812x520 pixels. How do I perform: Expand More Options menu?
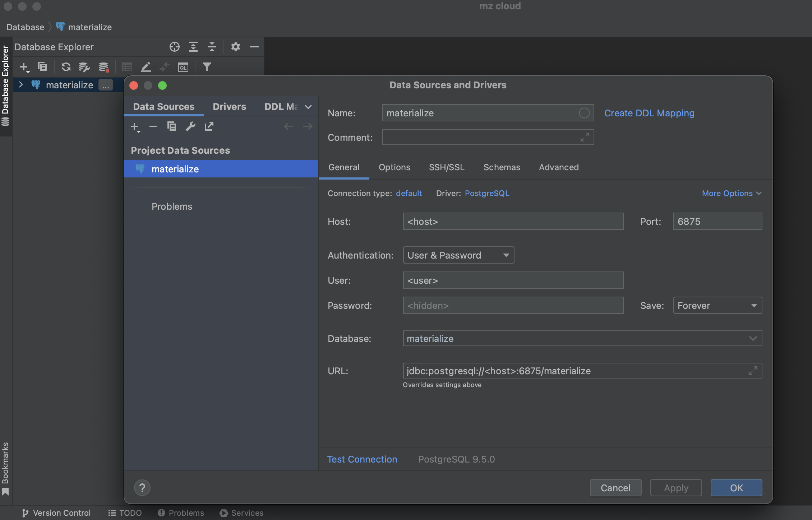(x=732, y=193)
